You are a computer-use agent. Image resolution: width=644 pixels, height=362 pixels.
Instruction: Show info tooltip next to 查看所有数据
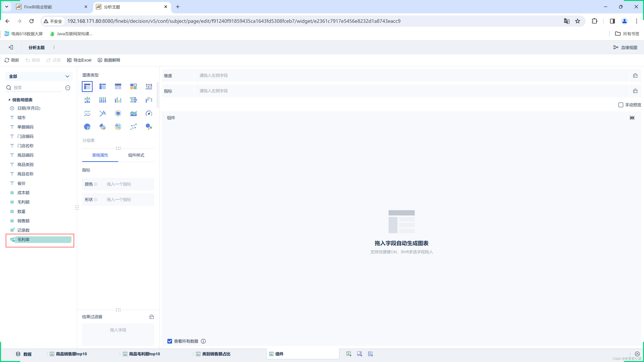[203, 341]
